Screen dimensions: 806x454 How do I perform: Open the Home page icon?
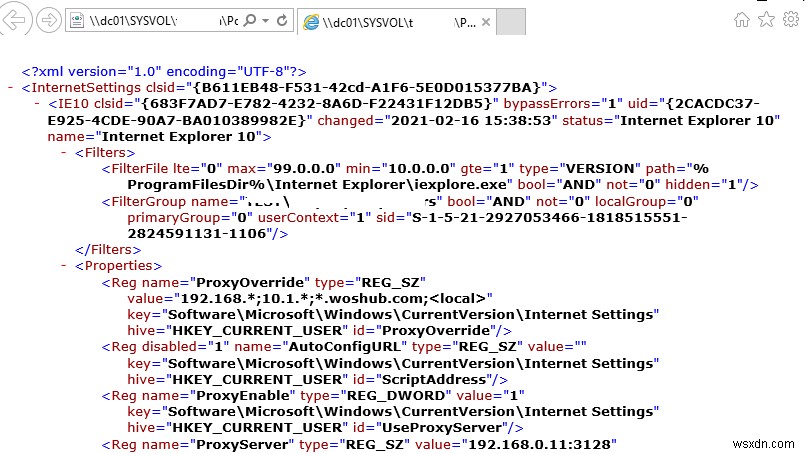[741, 20]
